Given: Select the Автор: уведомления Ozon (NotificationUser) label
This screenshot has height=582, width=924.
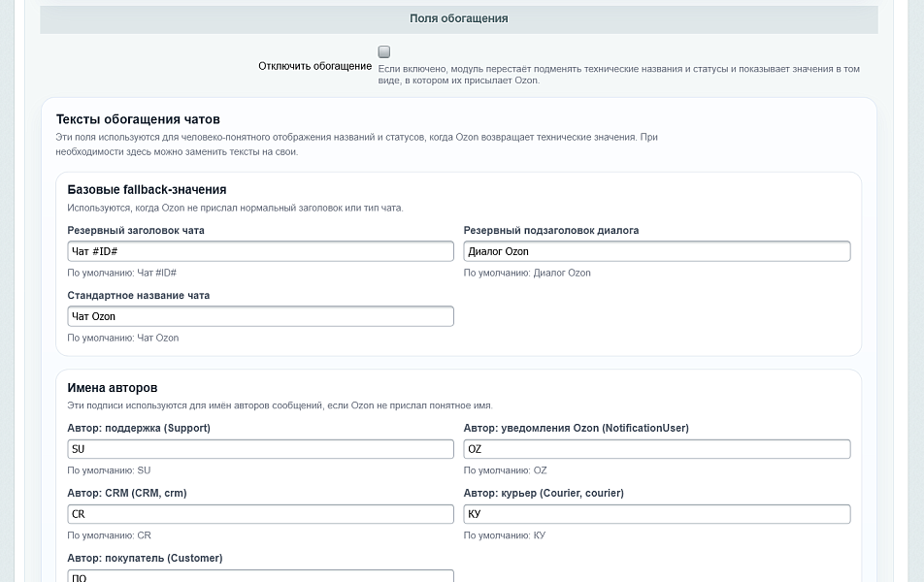Looking at the screenshot, I should (x=576, y=428).
